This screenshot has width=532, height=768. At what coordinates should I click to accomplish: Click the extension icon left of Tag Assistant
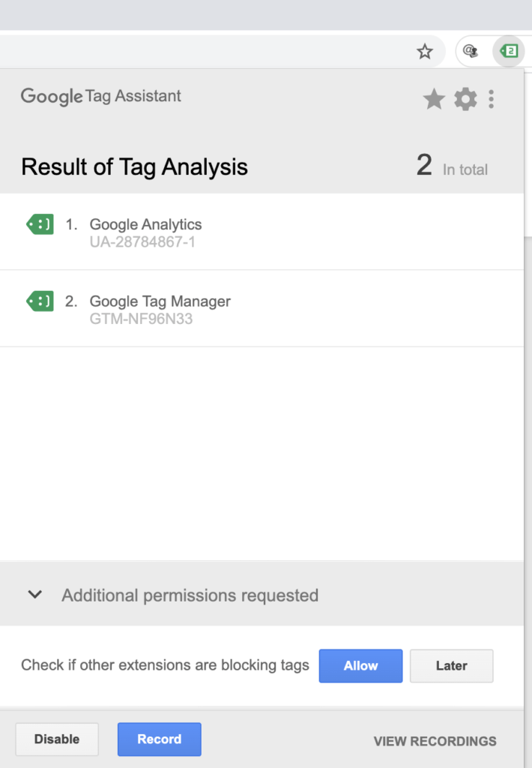point(471,51)
